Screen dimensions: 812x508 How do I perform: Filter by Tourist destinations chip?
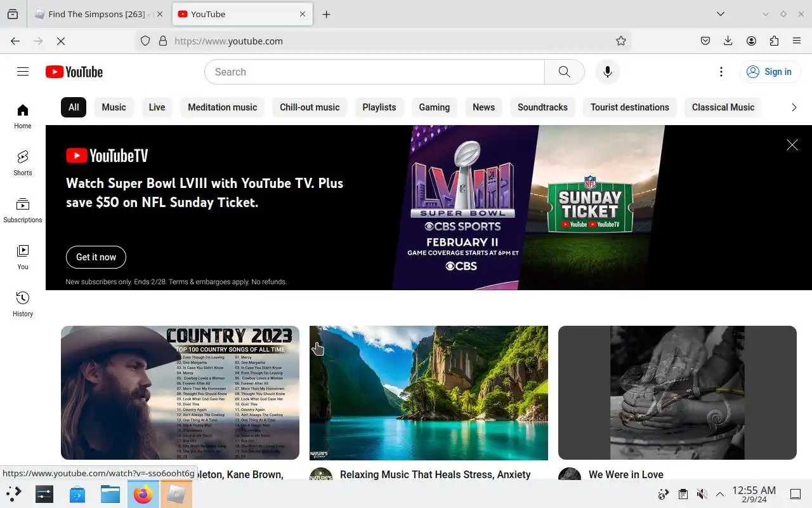[630, 107]
